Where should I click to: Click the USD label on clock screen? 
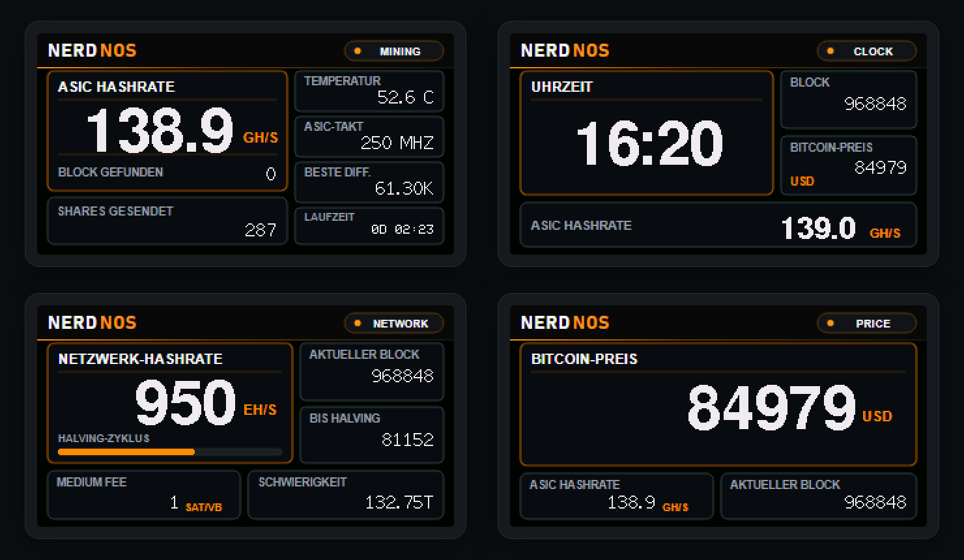click(x=802, y=181)
